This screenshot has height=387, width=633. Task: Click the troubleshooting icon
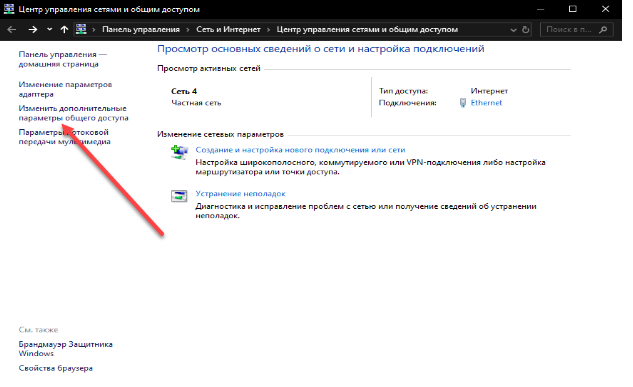179,196
